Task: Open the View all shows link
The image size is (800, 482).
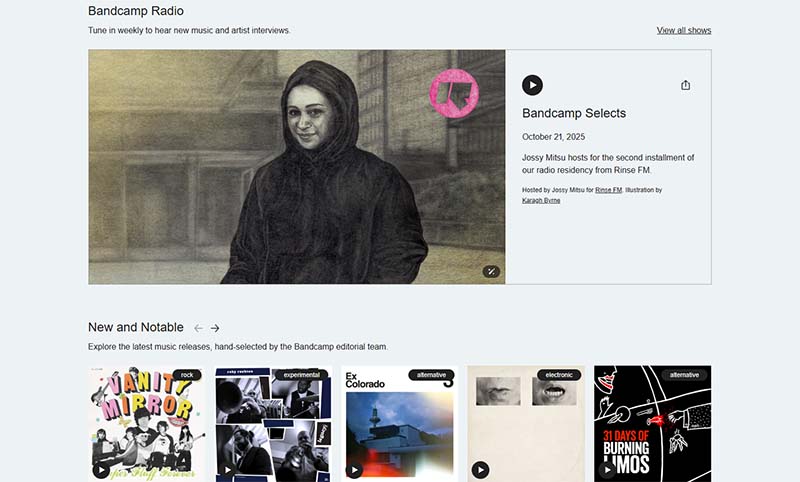Action: pos(684,30)
